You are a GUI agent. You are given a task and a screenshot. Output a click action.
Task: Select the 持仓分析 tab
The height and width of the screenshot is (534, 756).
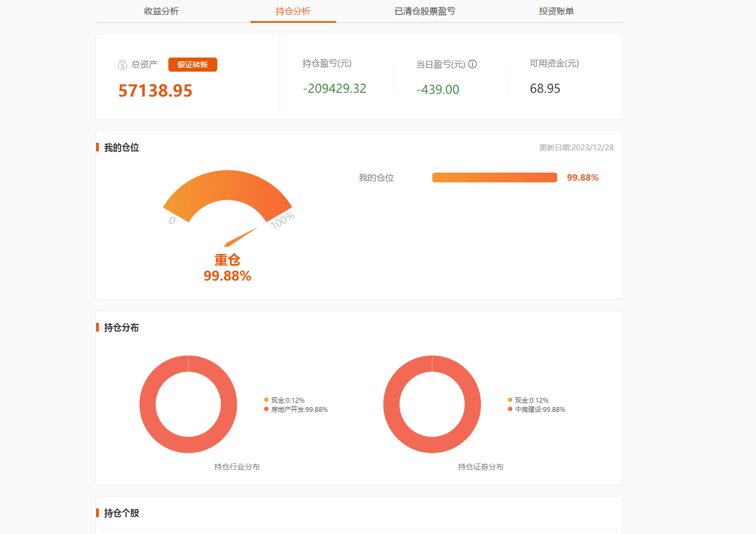(293, 11)
